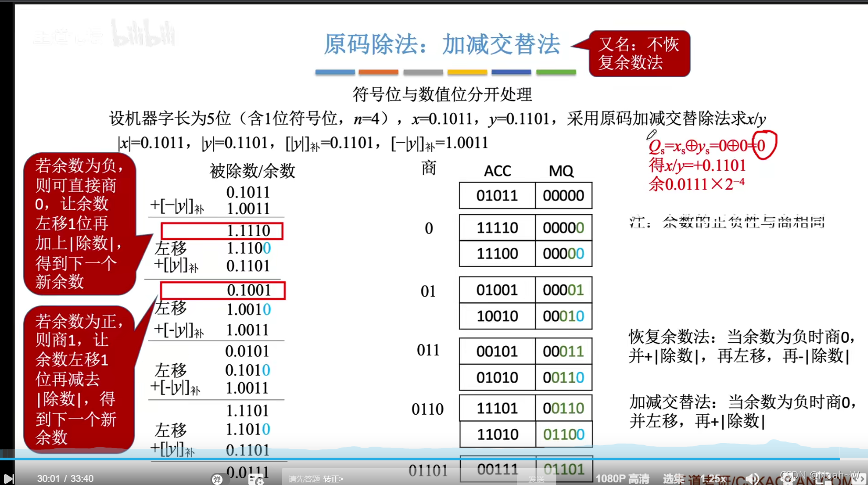This screenshot has height=485, width=868.
Task: Click the slide title 原码除法：加减交替法
Action: pos(442,44)
